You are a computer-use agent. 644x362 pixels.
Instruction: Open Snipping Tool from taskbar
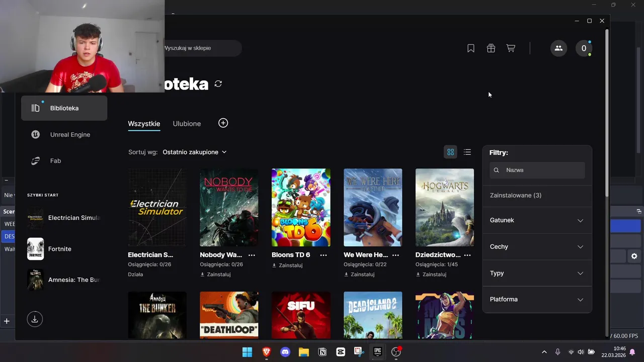359,352
